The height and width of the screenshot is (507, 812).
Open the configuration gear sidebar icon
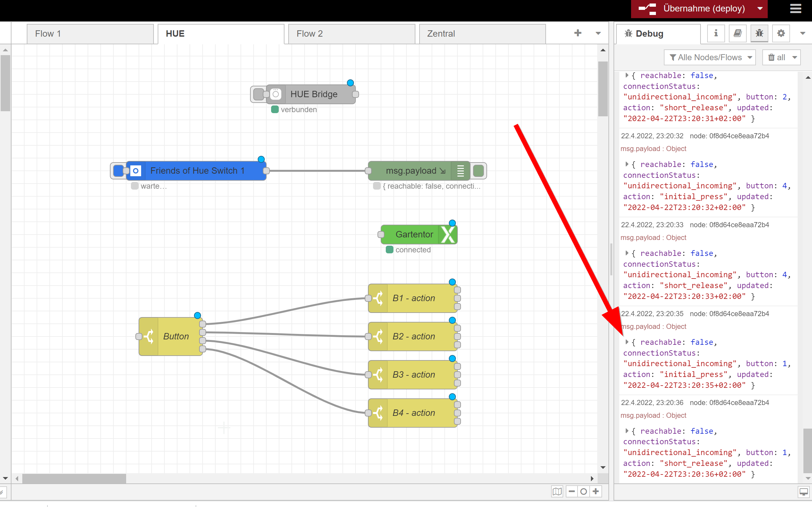tap(781, 33)
